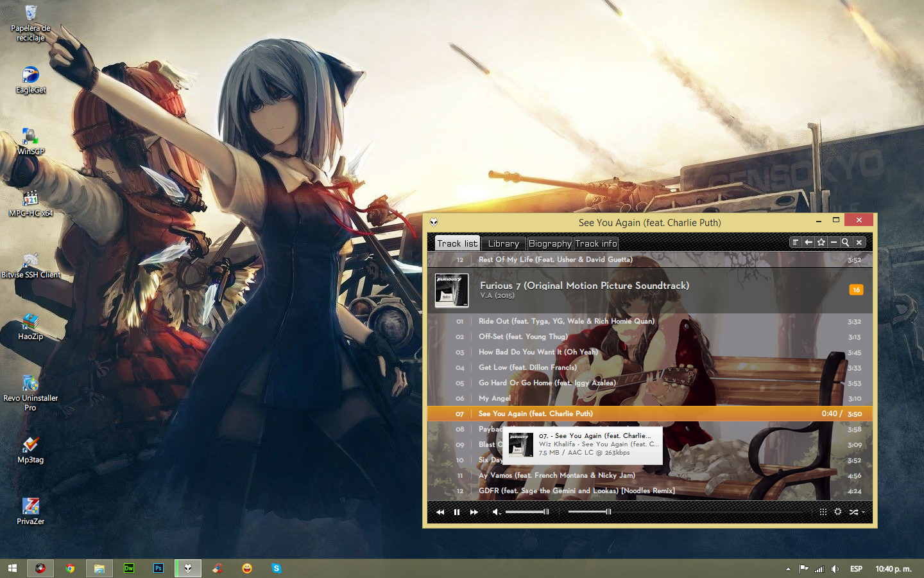Open Papelera de reciclaje desktop icon
The height and width of the screenshot is (578, 924).
click(x=30, y=23)
